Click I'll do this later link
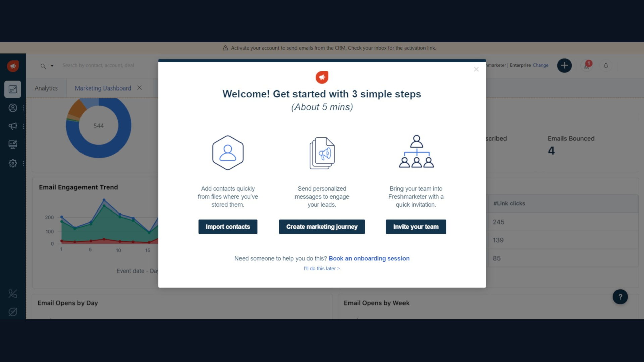 322,268
